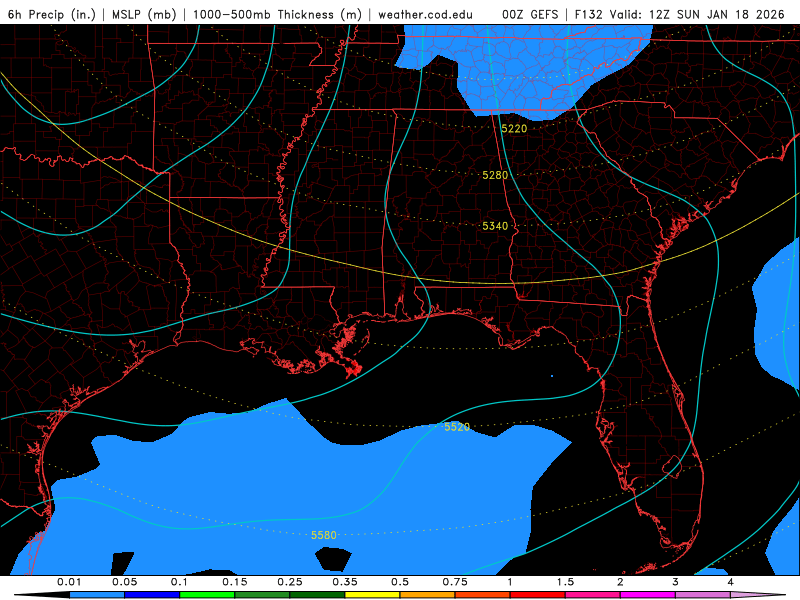This screenshot has width=800, height=600.
Task: Select the '1000-500mb Thickness (m)' header text
Action: click(x=277, y=14)
